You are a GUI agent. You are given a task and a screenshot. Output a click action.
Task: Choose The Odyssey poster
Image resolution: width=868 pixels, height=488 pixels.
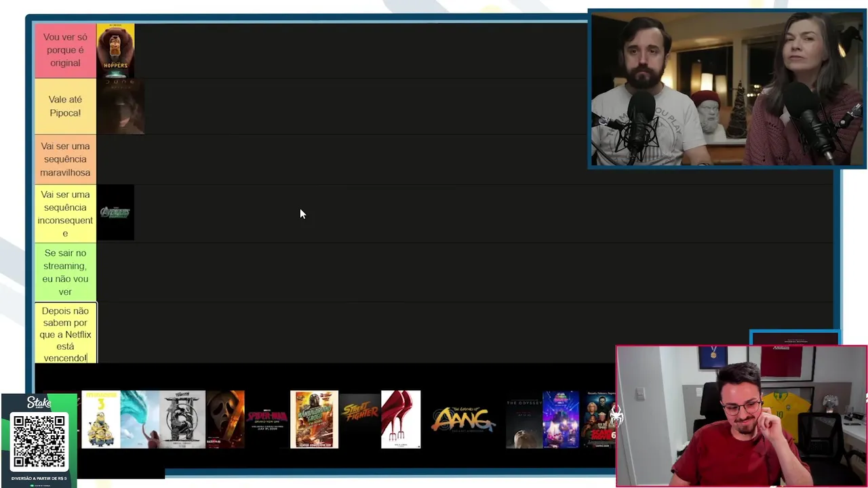524,419
